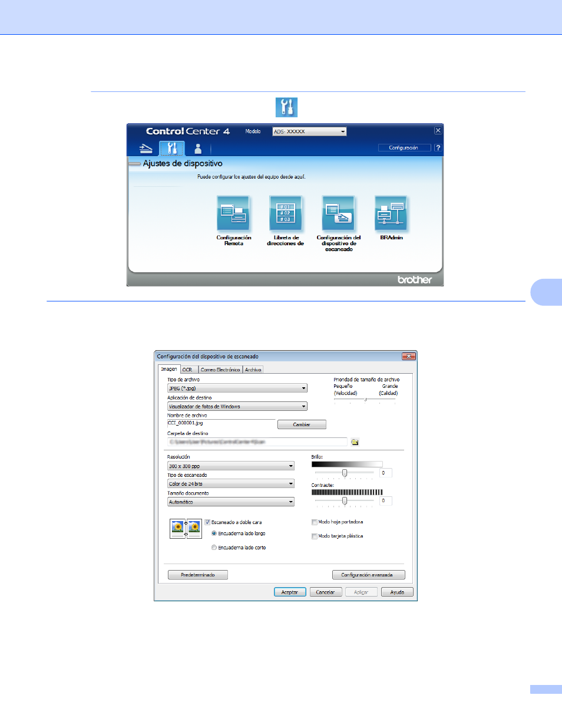The width and height of the screenshot is (562, 728).
Task: Close the ControlCenter4 window
Action: pos(438,131)
